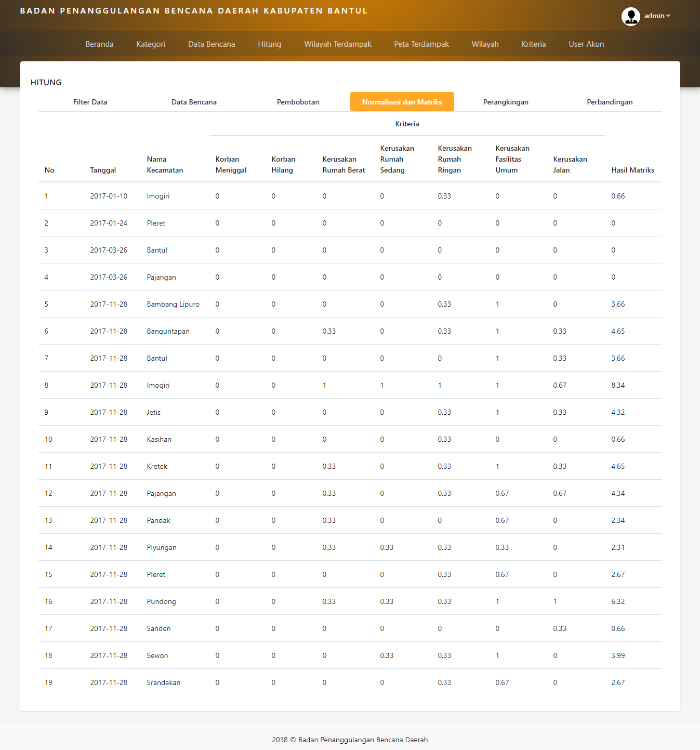The height and width of the screenshot is (750, 700).
Task: Go to Beranda in navigation bar
Action: click(99, 44)
